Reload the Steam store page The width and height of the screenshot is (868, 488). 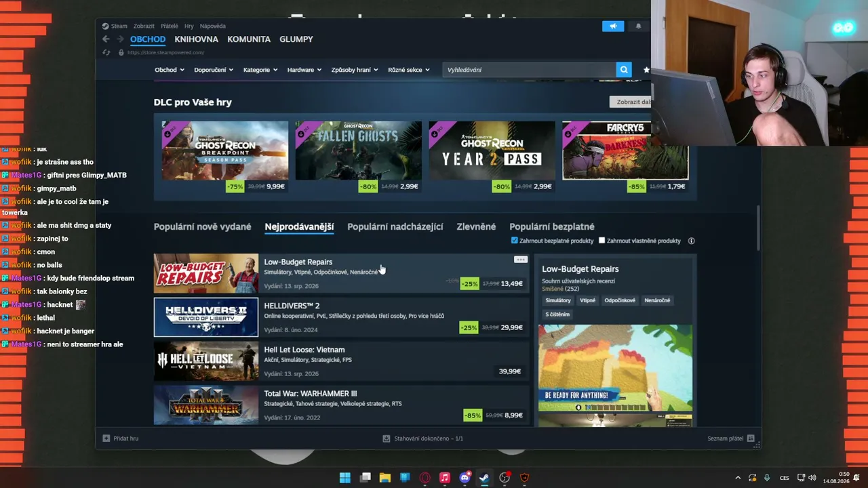[x=106, y=52]
